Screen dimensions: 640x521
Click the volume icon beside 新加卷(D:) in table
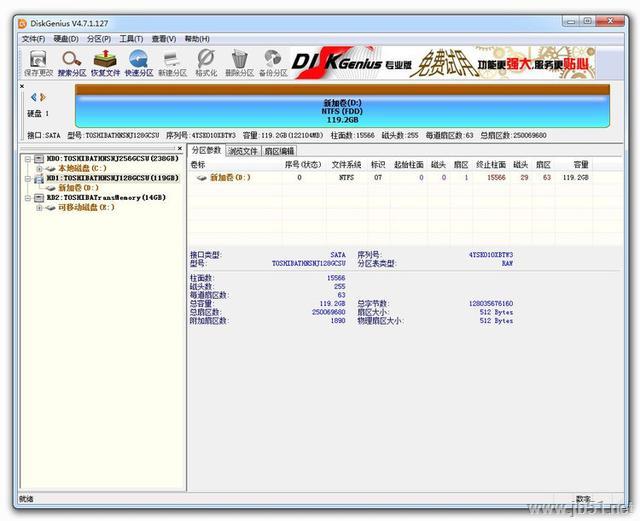click(x=201, y=178)
